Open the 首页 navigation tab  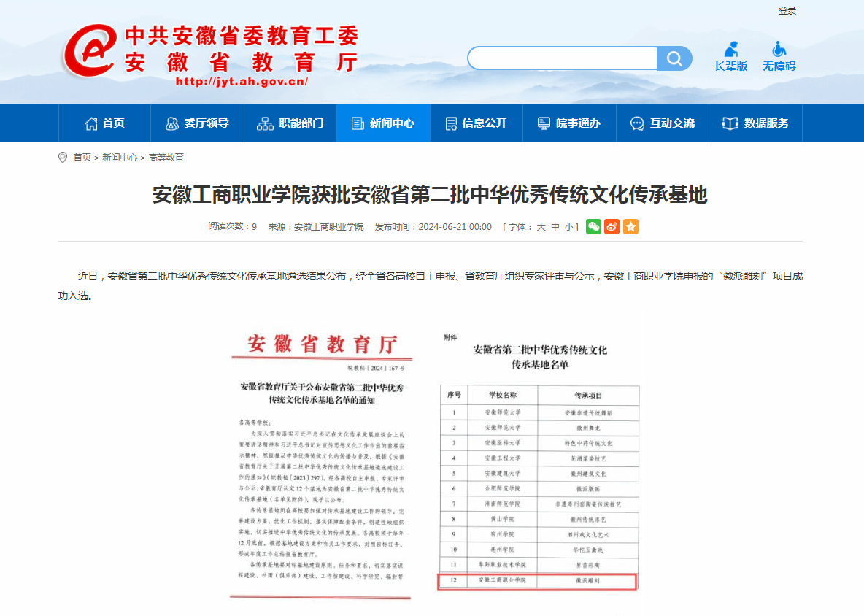[x=104, y=123]
